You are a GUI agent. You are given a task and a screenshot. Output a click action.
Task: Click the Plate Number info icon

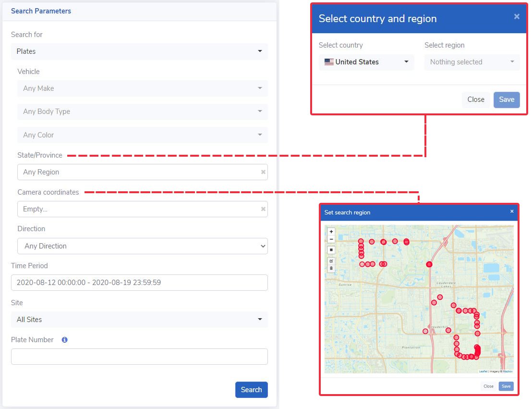click(x=64, y=340)
